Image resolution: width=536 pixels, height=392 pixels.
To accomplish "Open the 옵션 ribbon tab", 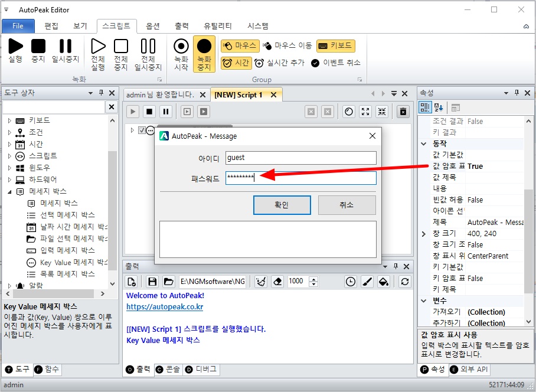I will point(153,26).
